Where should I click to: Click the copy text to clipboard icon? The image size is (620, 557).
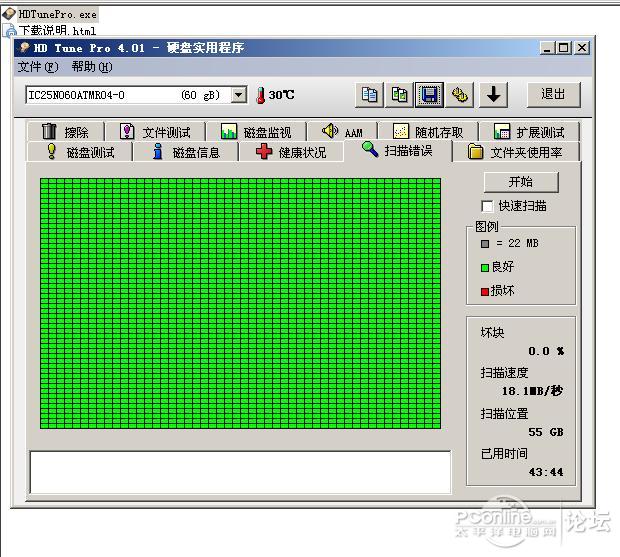click(369, 95)
